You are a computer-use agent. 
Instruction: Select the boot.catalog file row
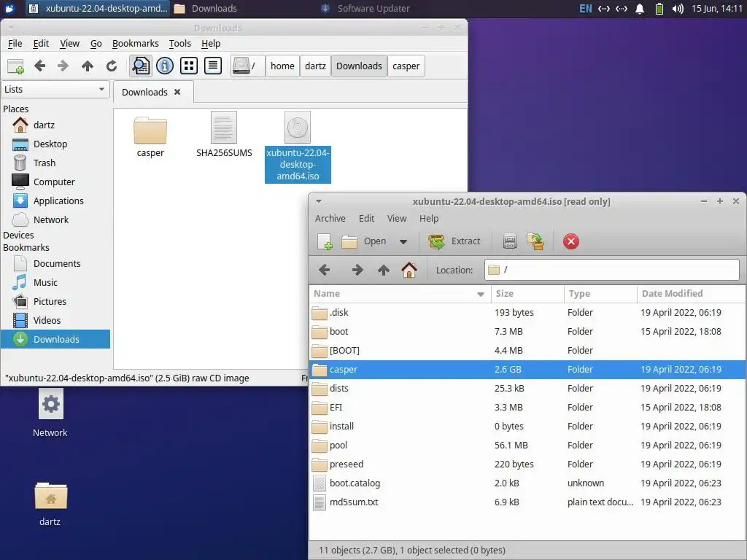(x=527, y=483)
